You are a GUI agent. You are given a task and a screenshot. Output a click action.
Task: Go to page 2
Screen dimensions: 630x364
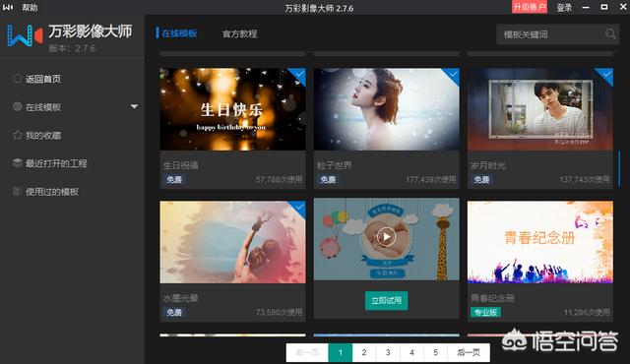tap(364, 352)
